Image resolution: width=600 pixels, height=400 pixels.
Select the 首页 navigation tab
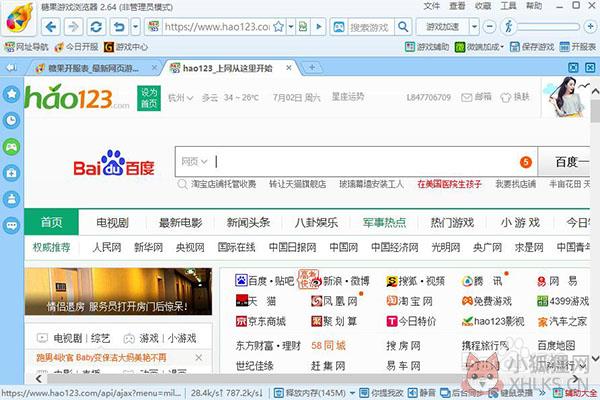(51, 222)
